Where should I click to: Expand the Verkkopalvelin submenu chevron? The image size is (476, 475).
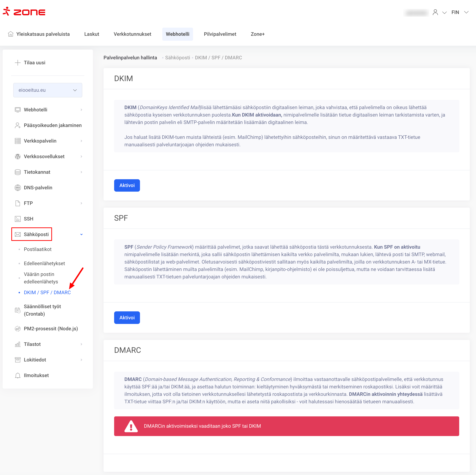(x=81, y=141)
